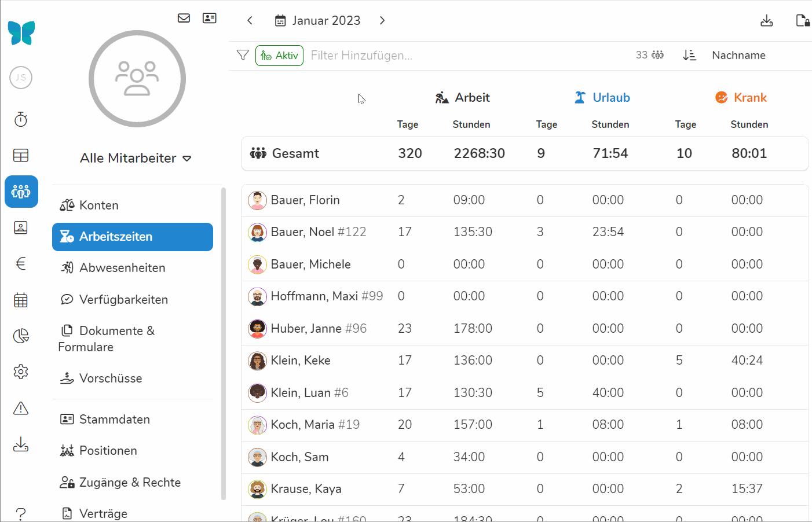Open the stopwatch time tracking icon
Screen dimensions: 812x522
click(21, 119)
